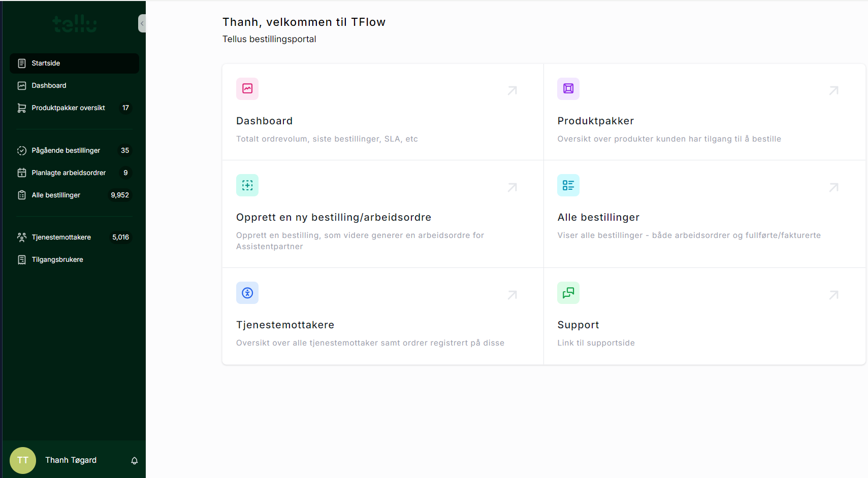Click the 9,952 badge on Alle bestillinger
The height and width of the screenshot is (478, 868).
tap(120, 195)
